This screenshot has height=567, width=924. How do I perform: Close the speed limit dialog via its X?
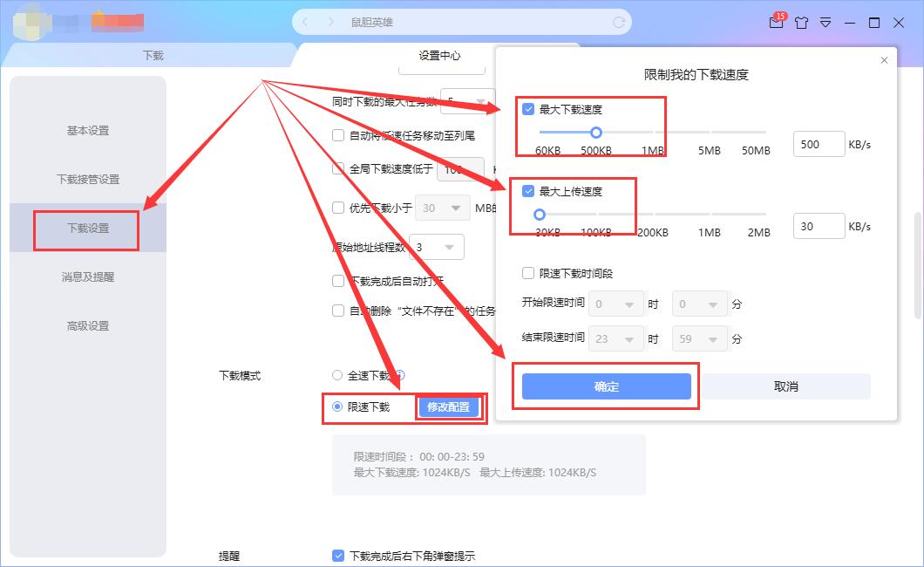[884, 59]
